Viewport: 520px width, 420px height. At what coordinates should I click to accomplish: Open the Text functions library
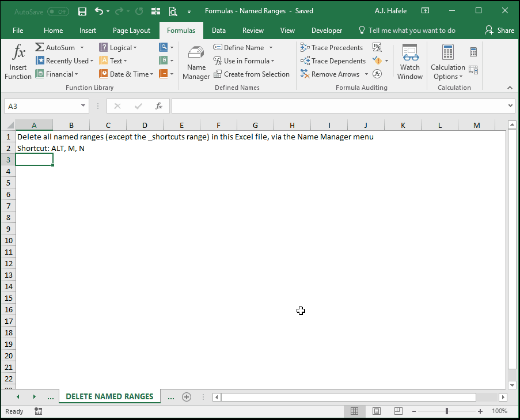[113, 60]
